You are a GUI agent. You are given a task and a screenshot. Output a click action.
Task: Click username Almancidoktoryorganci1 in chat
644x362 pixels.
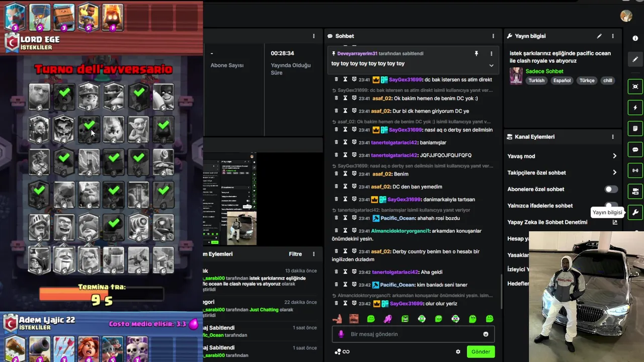tap(400, 231)
